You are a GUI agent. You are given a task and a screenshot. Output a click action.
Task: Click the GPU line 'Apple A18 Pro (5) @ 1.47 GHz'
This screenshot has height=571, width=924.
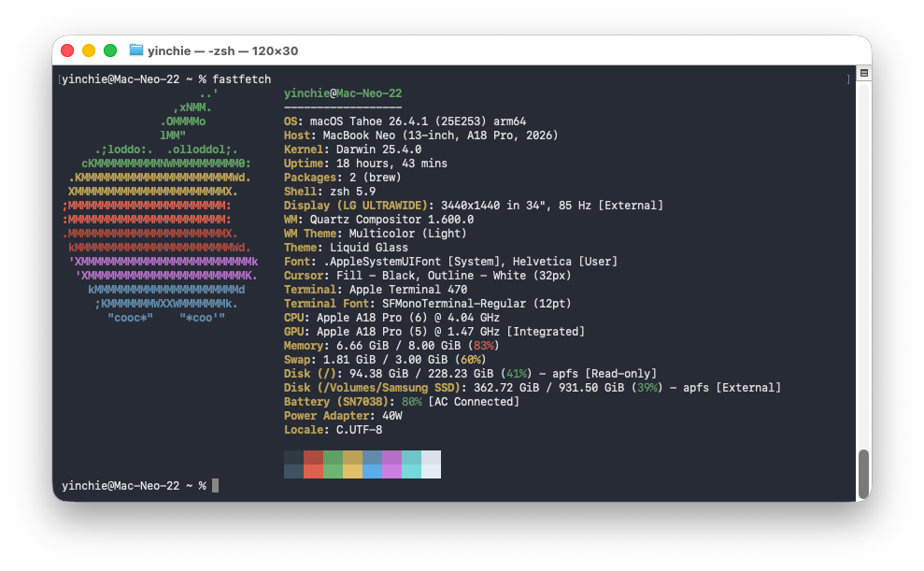click(x=407, y=332)
